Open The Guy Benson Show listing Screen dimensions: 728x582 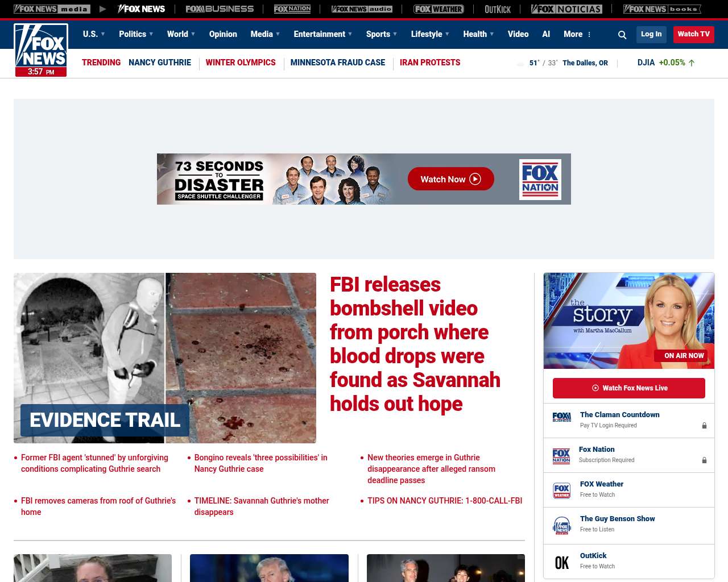629,525
